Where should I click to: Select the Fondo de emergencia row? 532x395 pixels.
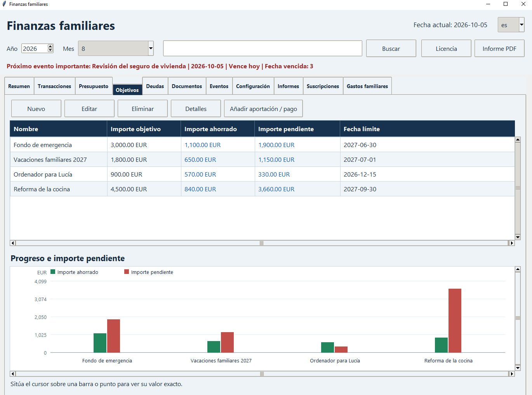(x=262, y=145)
